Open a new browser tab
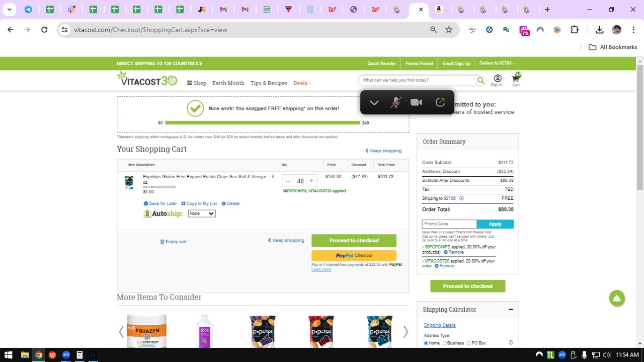 pyautogui.click(x=547, y=10)
